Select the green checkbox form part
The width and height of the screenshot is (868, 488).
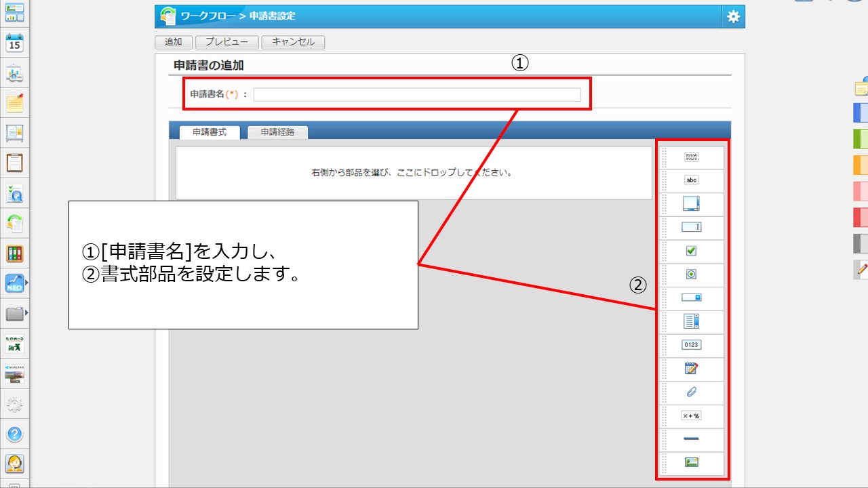tap(691, 251)
